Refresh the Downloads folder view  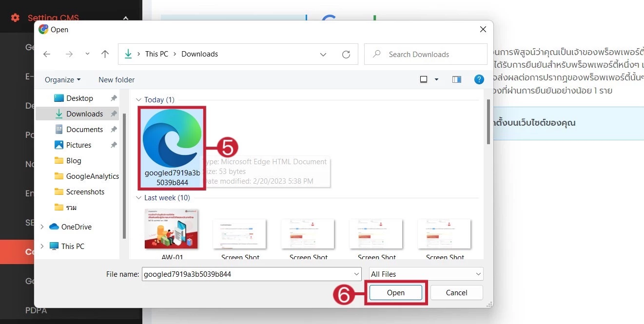coord(346,55)
